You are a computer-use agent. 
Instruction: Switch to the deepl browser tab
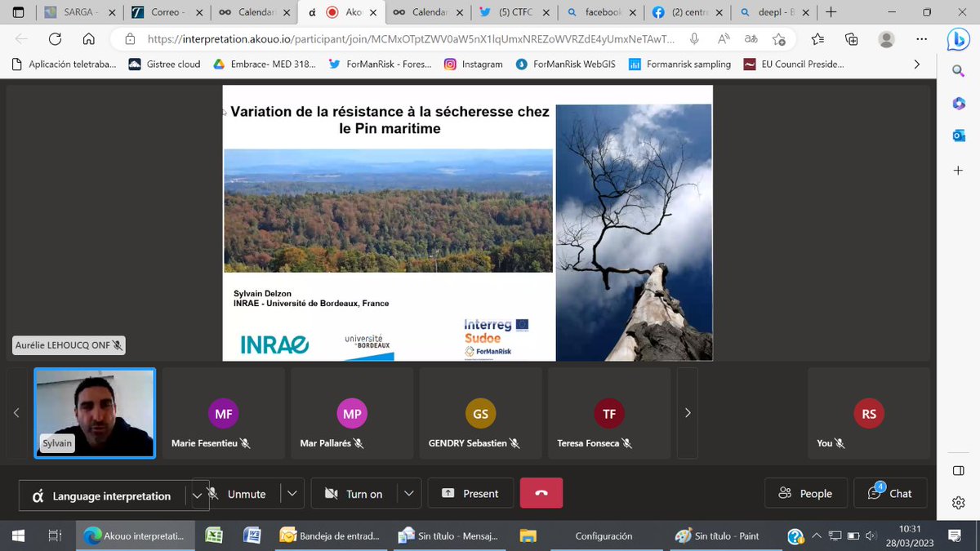coord(771,12)
